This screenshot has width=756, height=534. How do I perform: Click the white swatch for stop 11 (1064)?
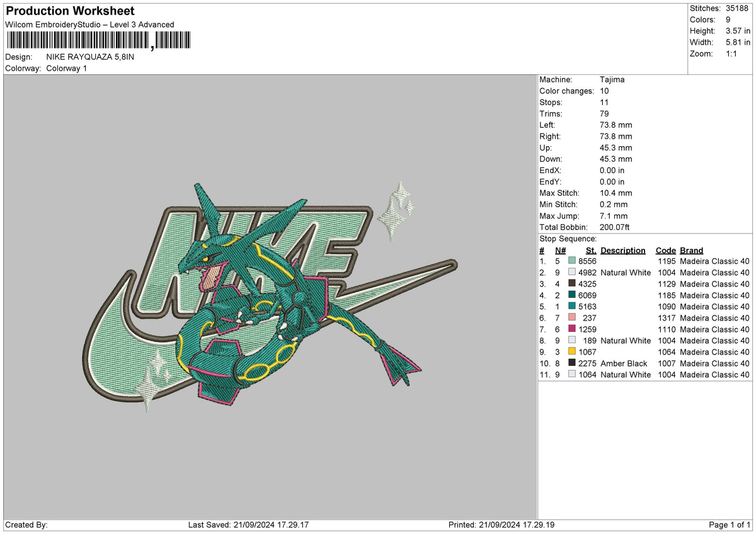coord(571,375)
